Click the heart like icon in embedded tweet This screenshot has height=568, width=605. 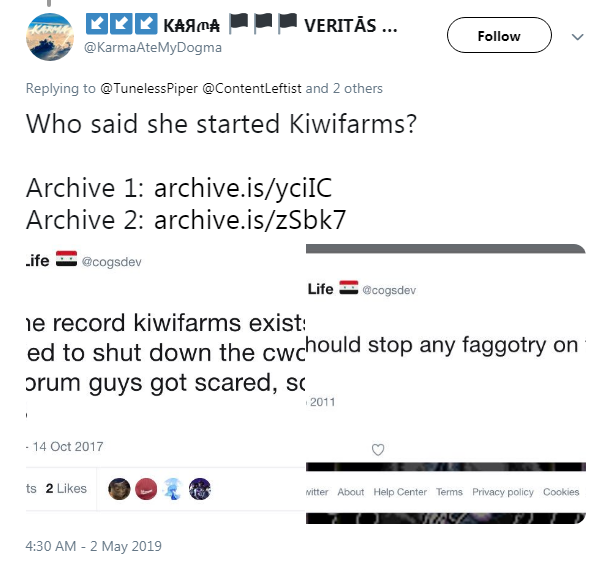378,450
